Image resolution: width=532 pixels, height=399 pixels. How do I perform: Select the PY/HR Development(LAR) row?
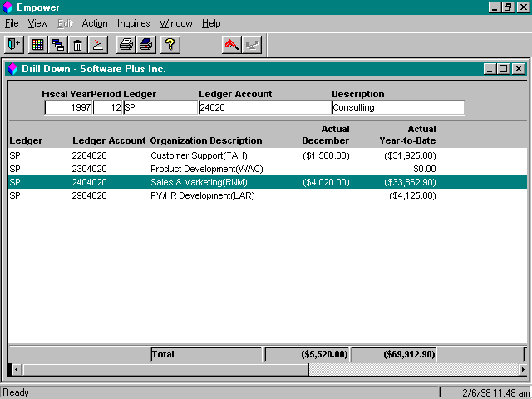[268, 195]
